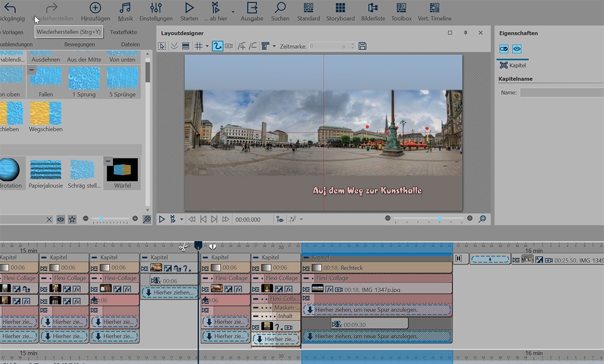The image size is (604, 364).
Task: Open Einstellungen settings
Action: point(156,11)
